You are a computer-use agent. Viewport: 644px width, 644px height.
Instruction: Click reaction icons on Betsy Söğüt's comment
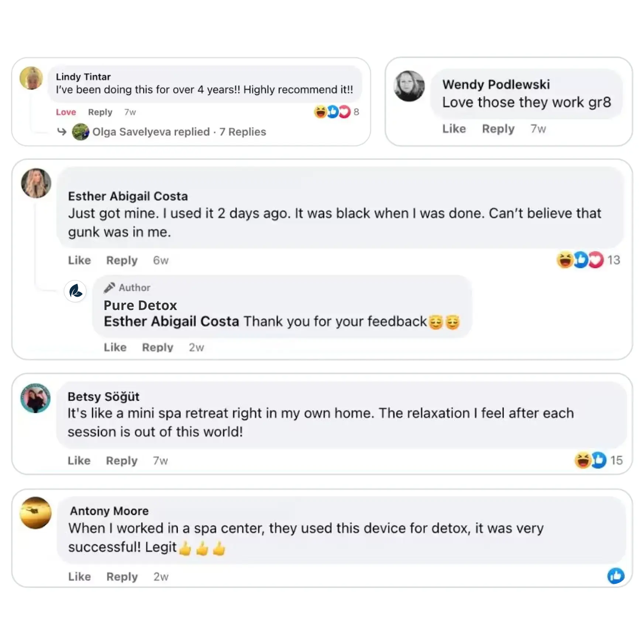(590, 460)
